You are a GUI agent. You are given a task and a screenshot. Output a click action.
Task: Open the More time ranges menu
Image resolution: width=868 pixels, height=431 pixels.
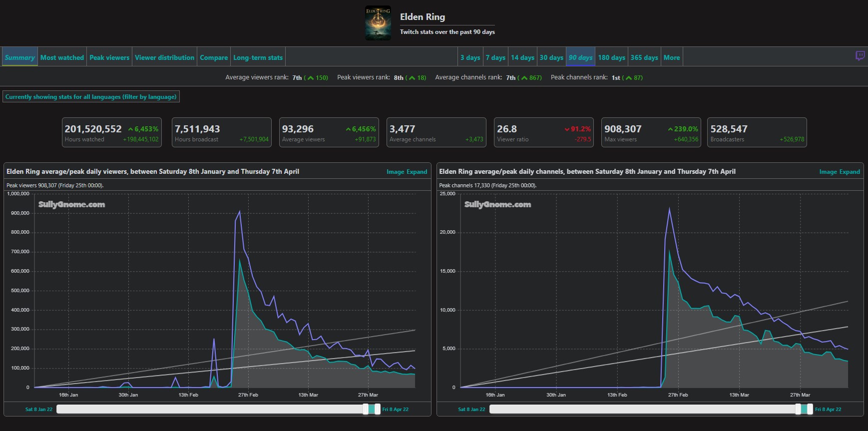coord(672,57)
